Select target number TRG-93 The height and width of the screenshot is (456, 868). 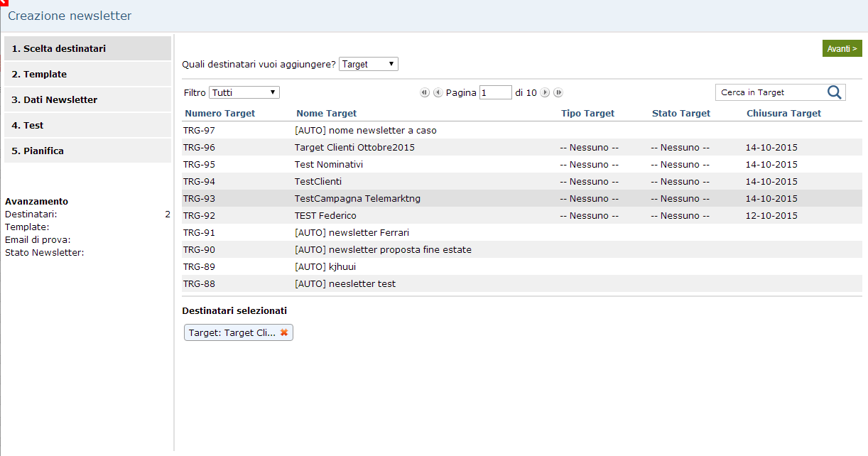[199, 199]
